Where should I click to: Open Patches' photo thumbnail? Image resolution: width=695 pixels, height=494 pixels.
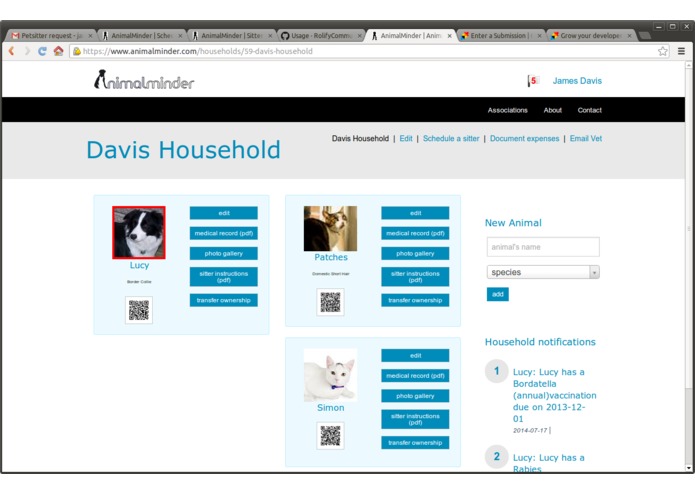pyautogui.click(x=330, y=229)
